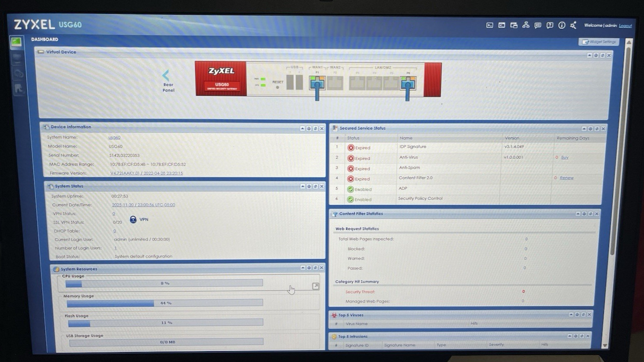Open the DHCP Table count link
The width and height of the screenshot is (644, 362).
point(115,231)
